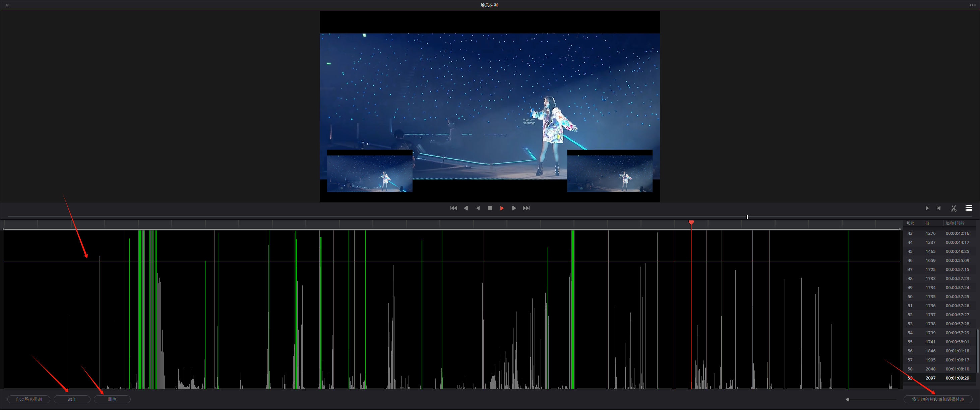The width and height of the screenshot is (980, 410).
Task: Click 将剪切的片段添加到媒体池 button
Action: tap(938, 399)
